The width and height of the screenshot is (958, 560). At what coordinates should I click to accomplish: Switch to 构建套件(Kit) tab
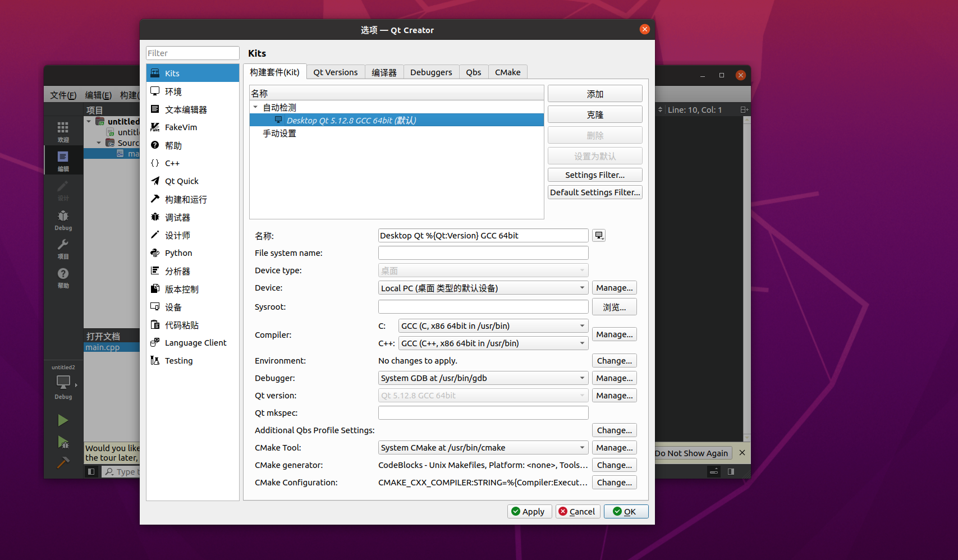(x=274, y=72)
